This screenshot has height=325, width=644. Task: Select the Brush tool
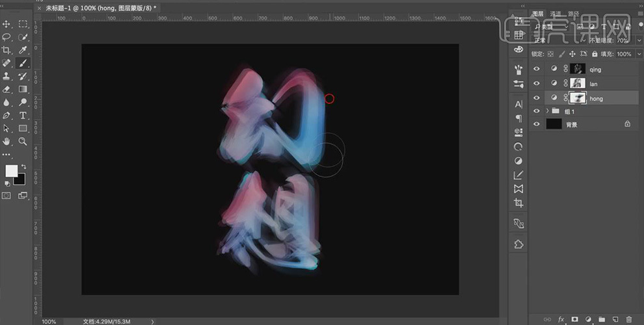(x=23, y=63)
